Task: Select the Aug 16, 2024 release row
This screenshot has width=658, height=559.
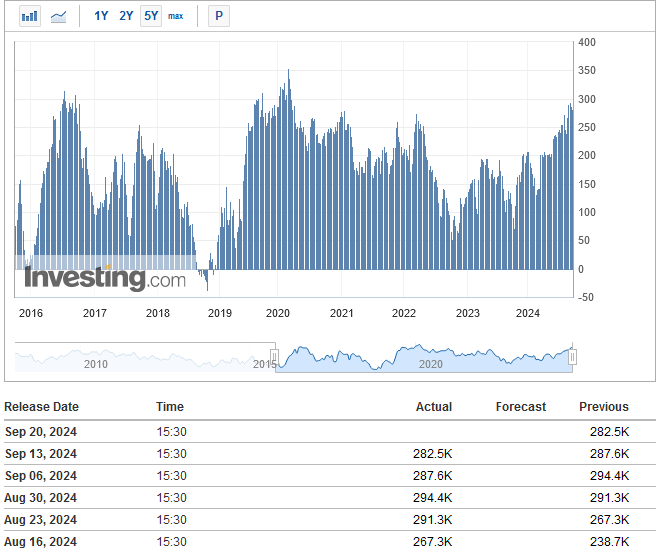Action: click(x=330, y=541)
